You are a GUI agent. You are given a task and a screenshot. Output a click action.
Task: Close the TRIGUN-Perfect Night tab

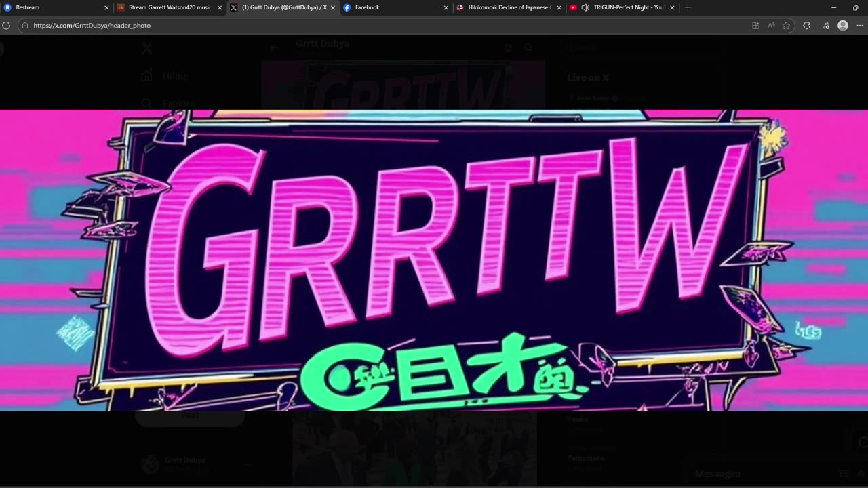(x=673, y=7)
